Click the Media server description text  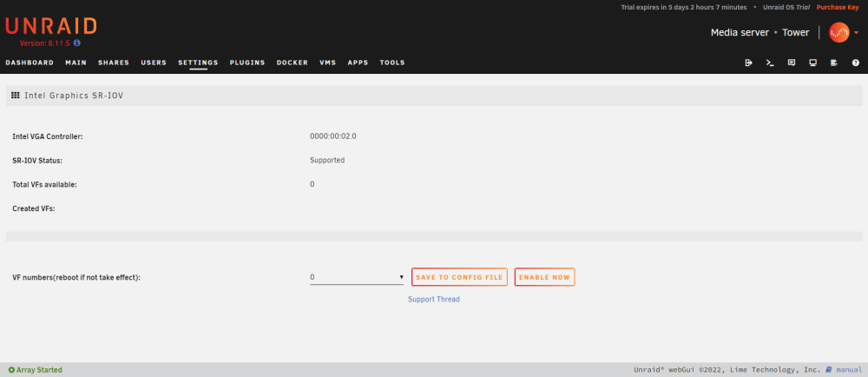pos(740,33)
